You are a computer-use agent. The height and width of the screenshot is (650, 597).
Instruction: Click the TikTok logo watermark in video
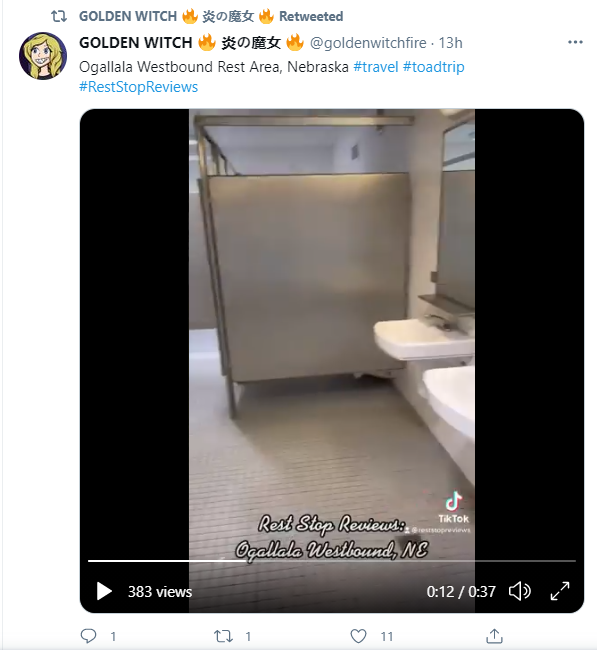click(x=454, y=508)
